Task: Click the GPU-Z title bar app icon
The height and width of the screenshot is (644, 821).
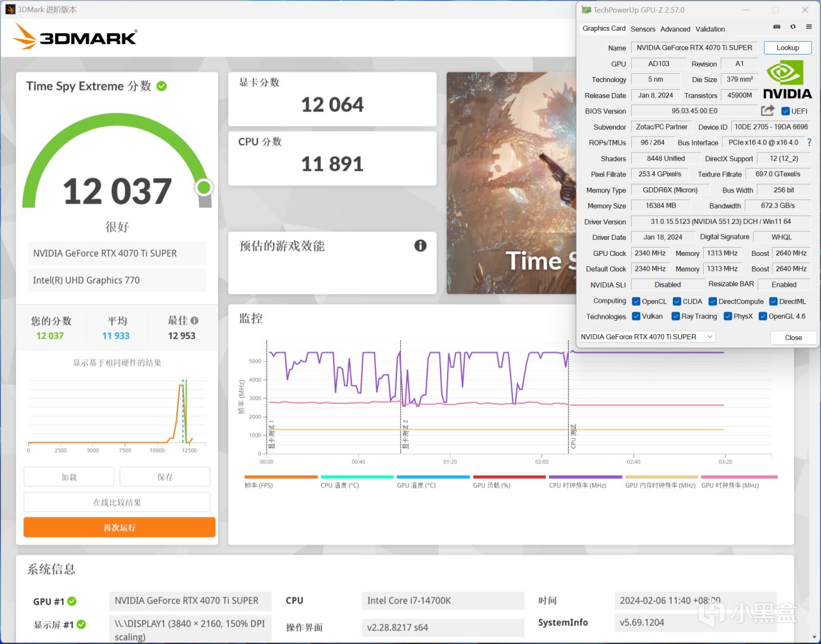Action: pyautogui.click(x=586, y=10)
